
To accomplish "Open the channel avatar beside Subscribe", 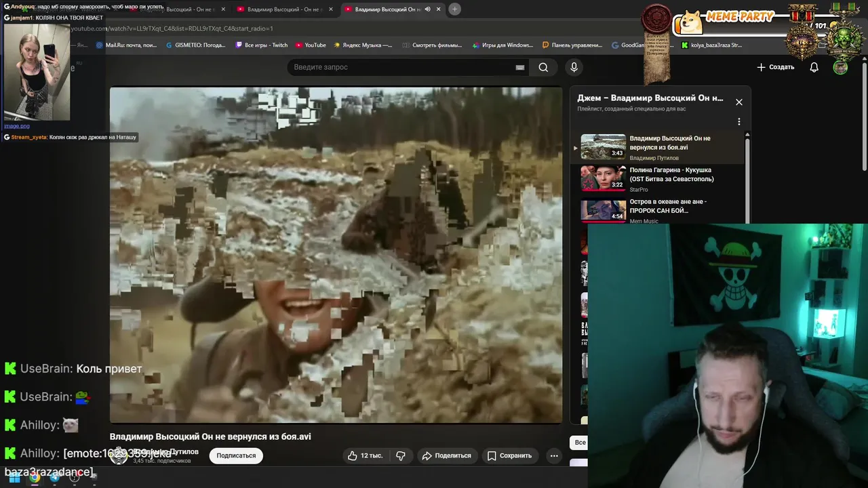I will point(119,455).
